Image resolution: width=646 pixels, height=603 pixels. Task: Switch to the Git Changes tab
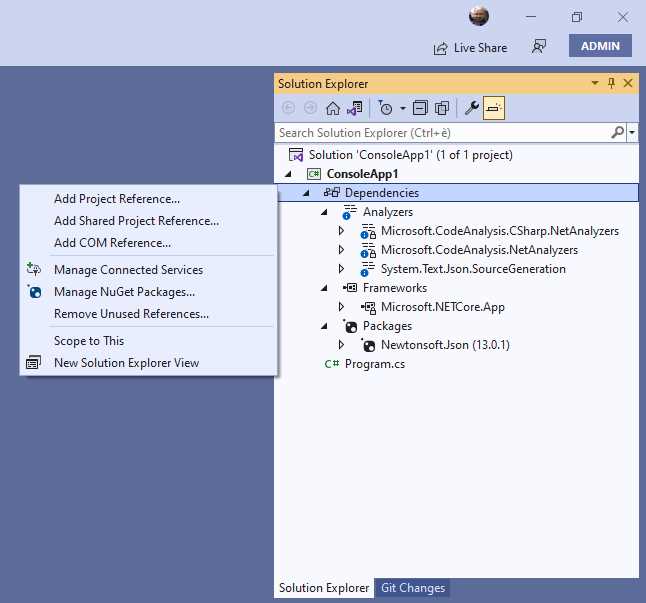pos(413,588)
